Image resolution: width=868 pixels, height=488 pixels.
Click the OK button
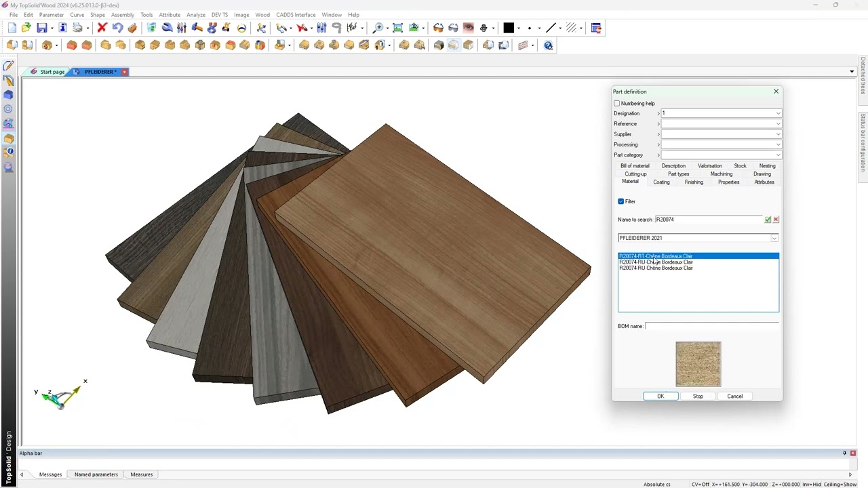(660, 396)
